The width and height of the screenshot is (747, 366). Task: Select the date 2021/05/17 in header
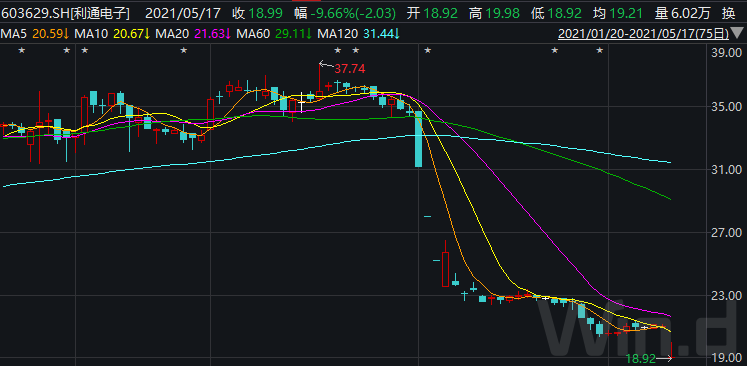pos(183,14)
